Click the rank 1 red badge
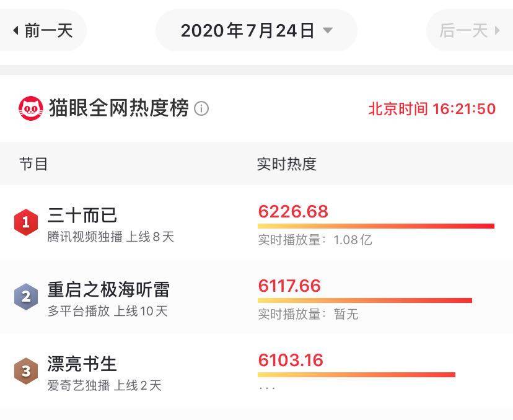Image resolution: width=513 pixels, height=420 pixels. [x=25, y=224]
